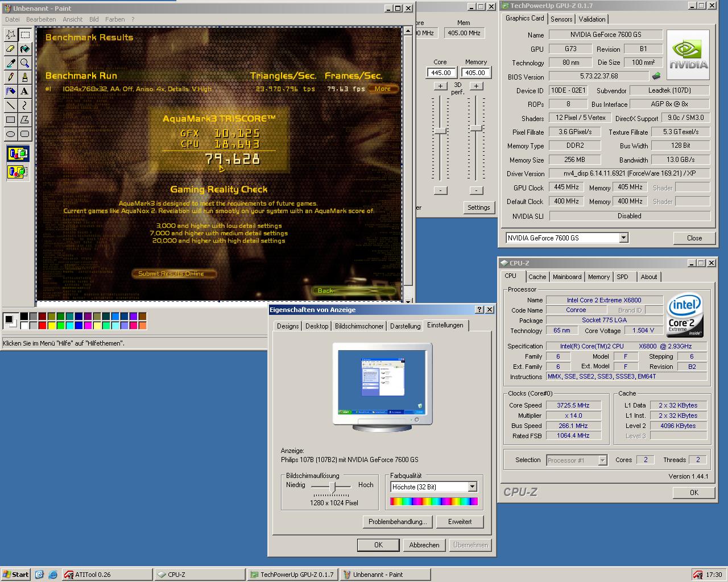The width and height of the screenshot is (728, 582).
Task: Open the Datei menu in Paint
Action: 12,19
